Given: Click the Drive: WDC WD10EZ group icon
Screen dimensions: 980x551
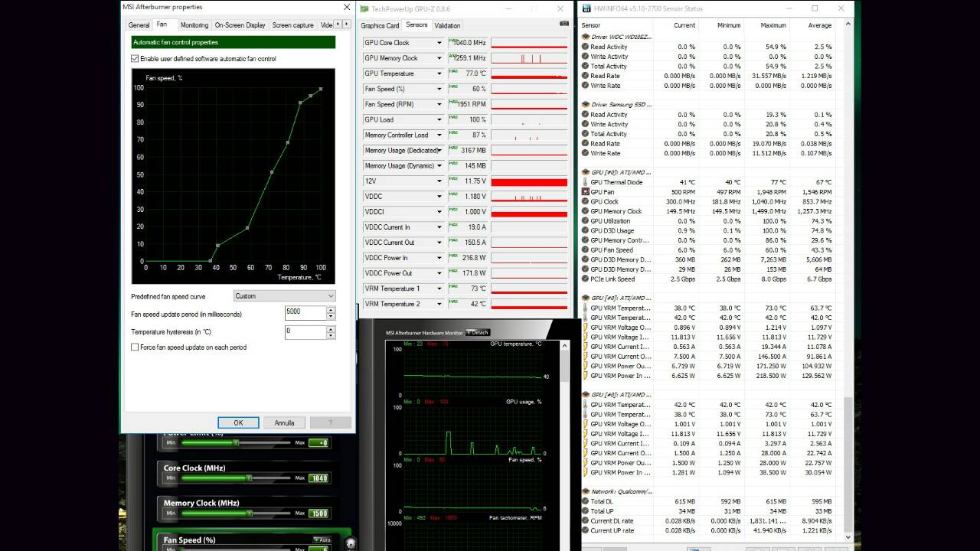Looking at the screenshot, I should click(586, 37).
